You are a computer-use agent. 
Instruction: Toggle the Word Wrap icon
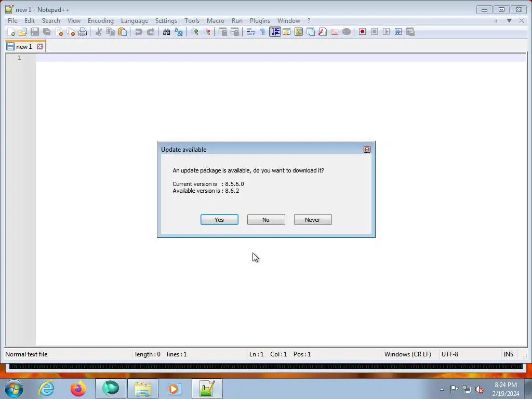tap(251, 32)
